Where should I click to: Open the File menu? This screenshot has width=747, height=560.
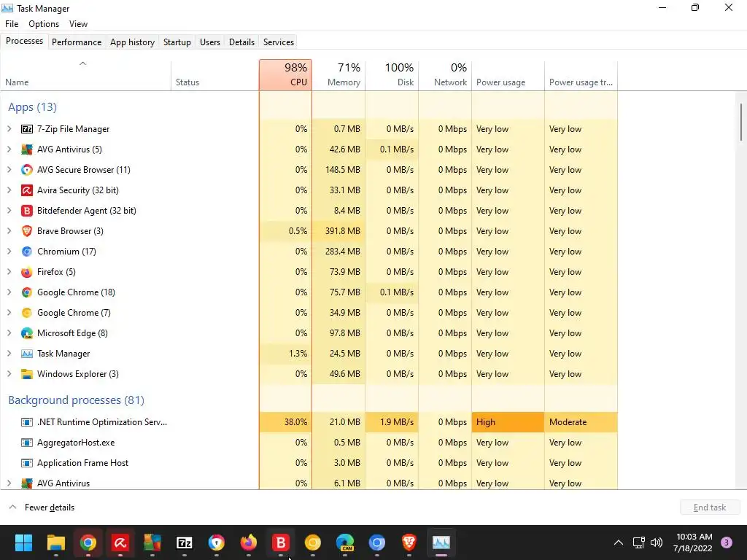pyautogui.click(x=12, y=24)
